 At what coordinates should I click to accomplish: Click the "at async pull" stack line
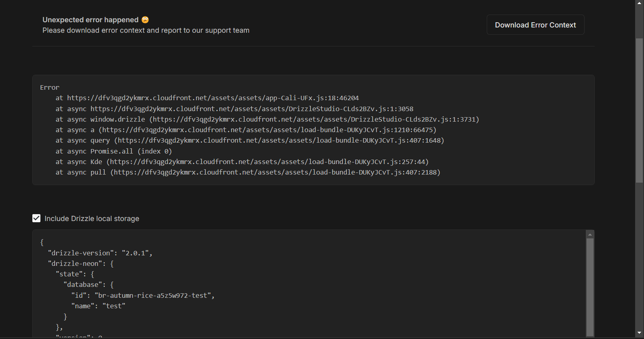click(248, 172)
